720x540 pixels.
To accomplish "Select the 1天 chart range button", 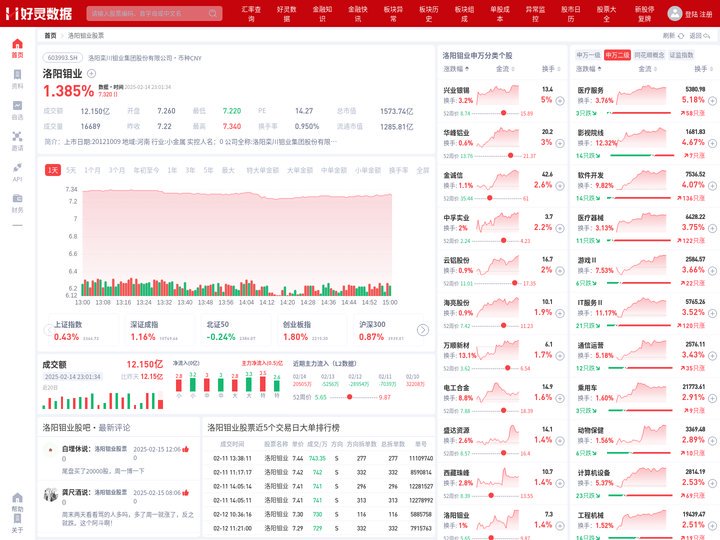I will click(x=53, y=170).
